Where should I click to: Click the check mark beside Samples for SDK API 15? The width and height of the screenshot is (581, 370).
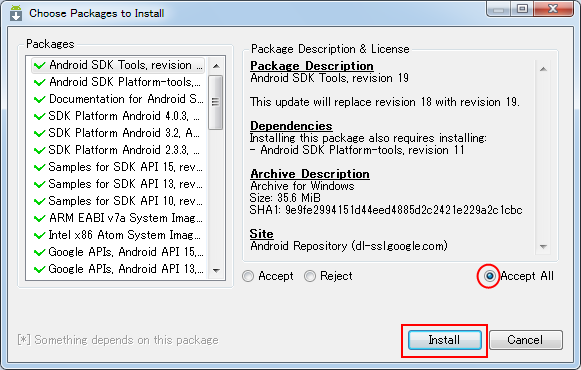tap(39, 167)
